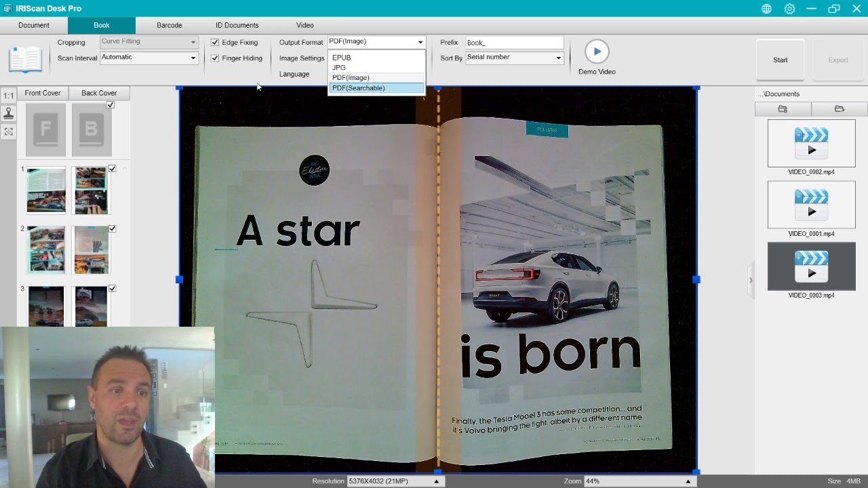
Task: Select the front cover F placeholder
Action: coord(46,129)
